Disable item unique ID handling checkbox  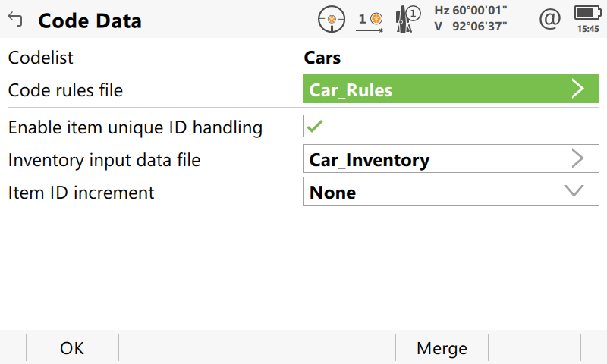pyautogui.click(x=315, y=127)
